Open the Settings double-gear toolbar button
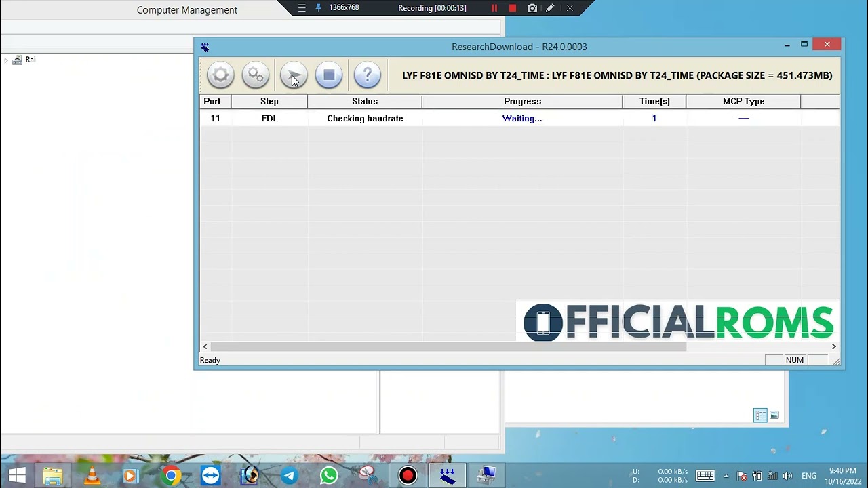This screenshot has width=868, height=488. (256, 75)
